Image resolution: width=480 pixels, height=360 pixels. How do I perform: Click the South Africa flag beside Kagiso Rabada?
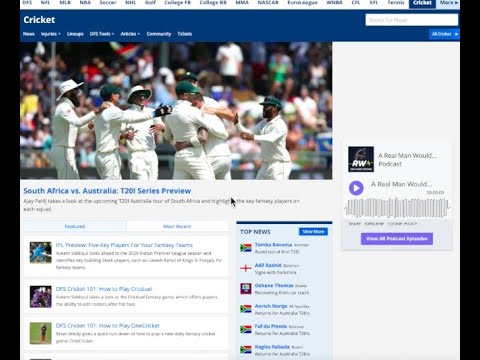[x=246, y=350]
